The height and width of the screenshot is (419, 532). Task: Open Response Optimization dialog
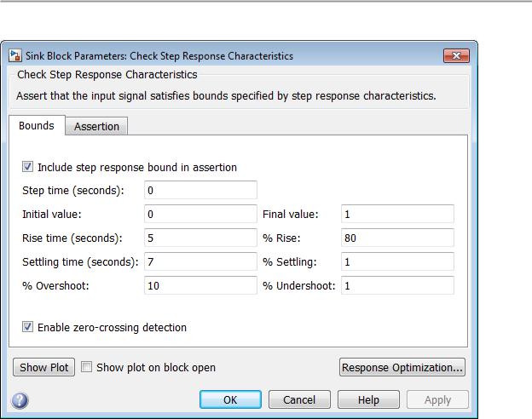pyautogui.click(x=402, y=367)
